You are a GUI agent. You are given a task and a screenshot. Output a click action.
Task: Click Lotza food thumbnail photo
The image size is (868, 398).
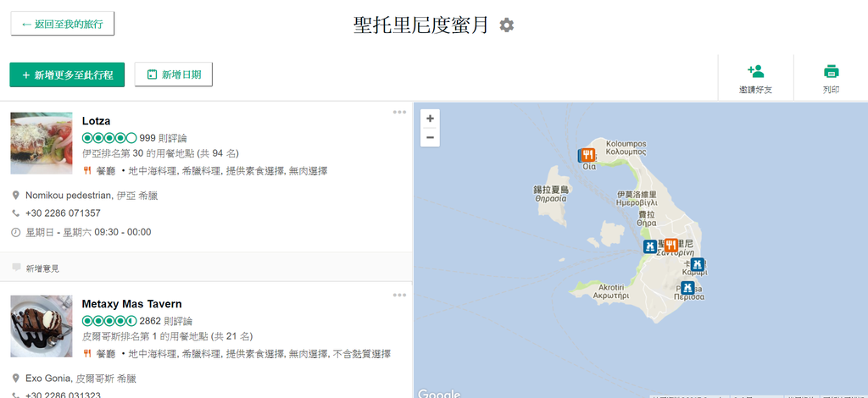click(x=42, y=143)
